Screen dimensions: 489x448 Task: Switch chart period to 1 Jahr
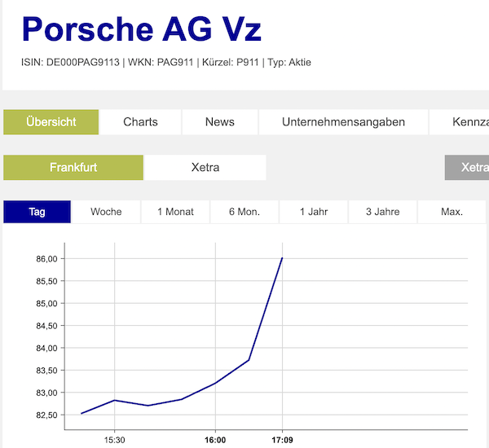click(x=314, y=212)
